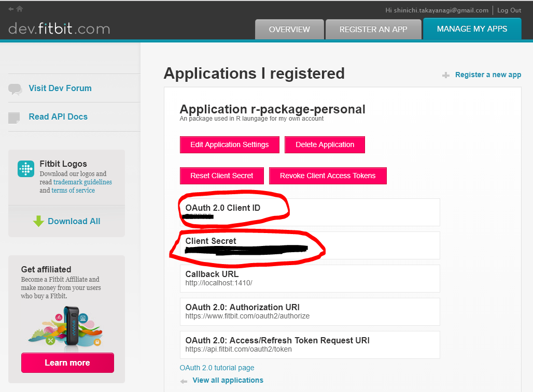Click the arrow icon beside View all applications

(x=184, y=382)
